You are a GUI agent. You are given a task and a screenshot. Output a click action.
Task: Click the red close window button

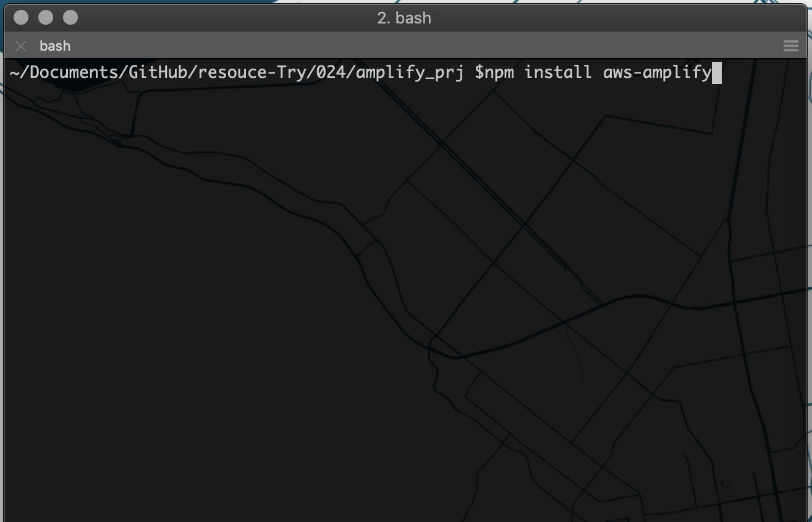pyautogui.click(x=21, y=17)
